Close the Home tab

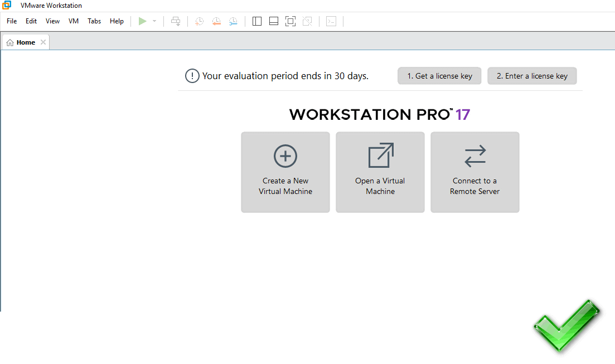43,41
